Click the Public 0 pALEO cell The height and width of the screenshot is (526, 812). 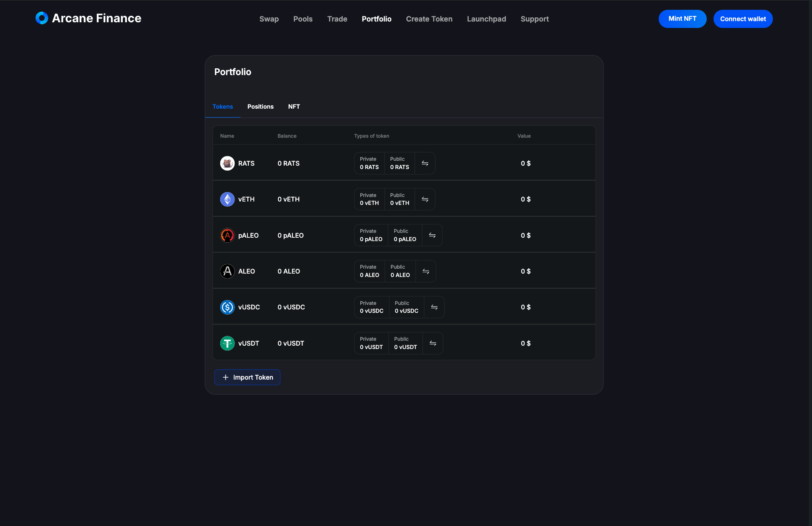point(405,235)
